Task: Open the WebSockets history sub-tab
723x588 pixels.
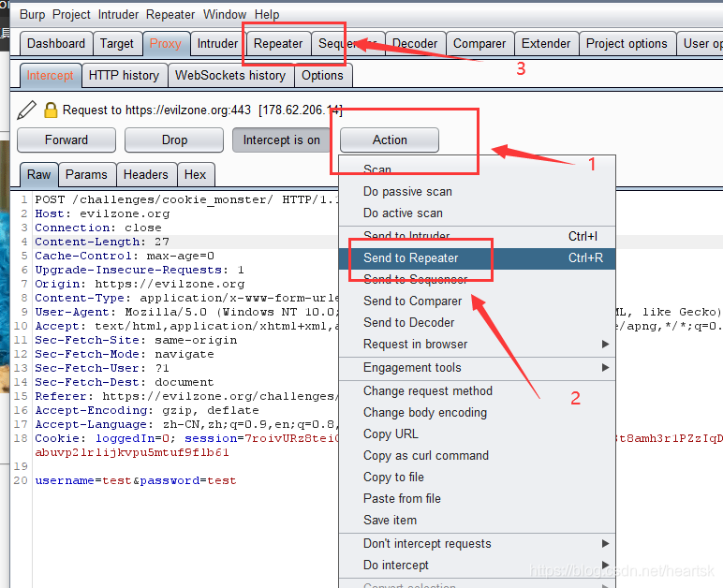Action: (x=230, y=76)
